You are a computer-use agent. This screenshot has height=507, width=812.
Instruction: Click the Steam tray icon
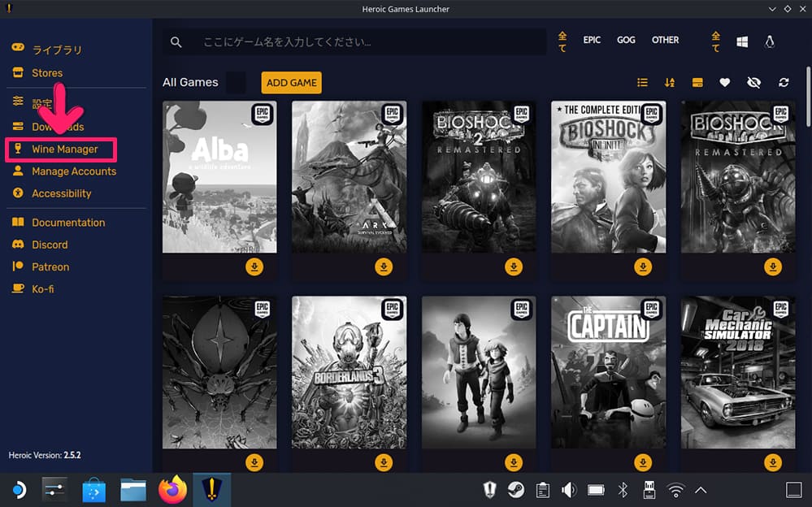(x=516, y=489)
